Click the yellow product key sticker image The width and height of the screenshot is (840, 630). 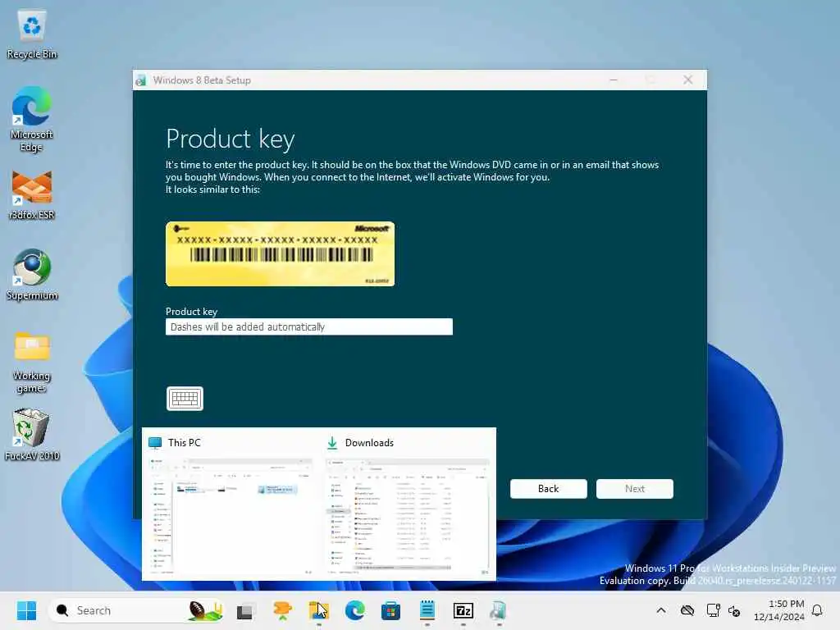281,254
